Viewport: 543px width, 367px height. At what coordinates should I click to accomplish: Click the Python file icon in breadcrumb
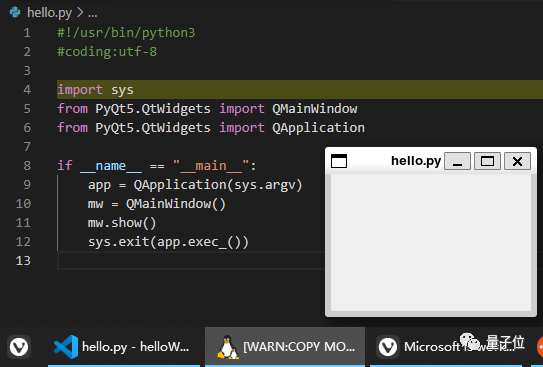click(x=15, y=12)
